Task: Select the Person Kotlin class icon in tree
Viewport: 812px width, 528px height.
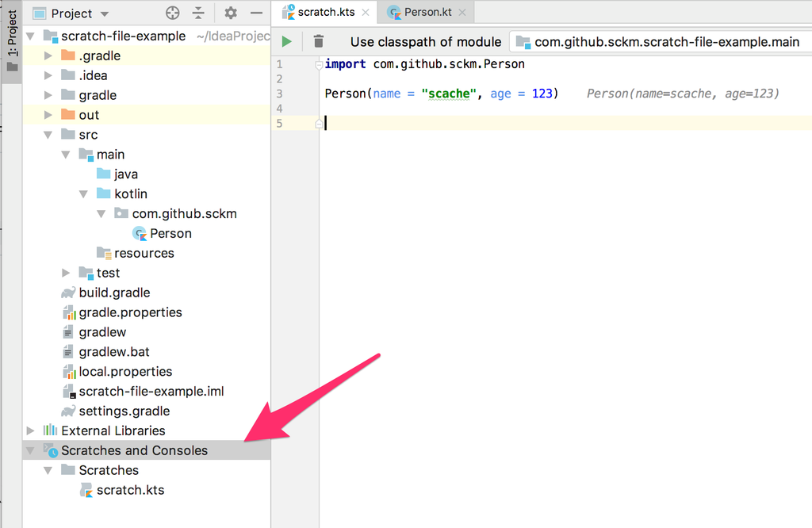Action: pos(140,233)
